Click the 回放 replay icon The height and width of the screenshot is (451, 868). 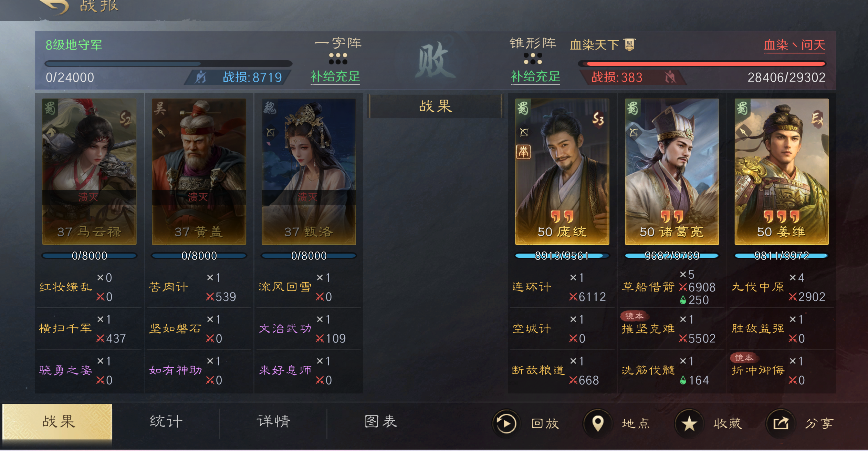pos(505,423)
